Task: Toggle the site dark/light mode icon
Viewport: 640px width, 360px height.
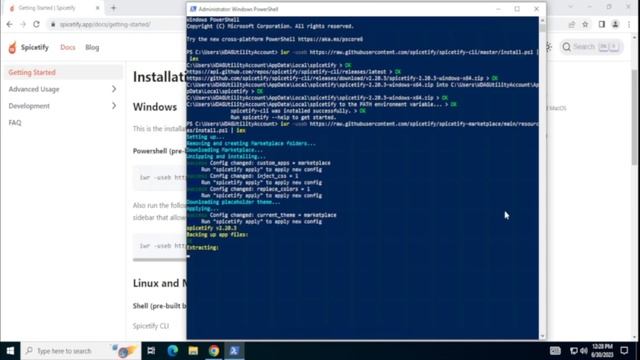Action: tap(549, 47)
